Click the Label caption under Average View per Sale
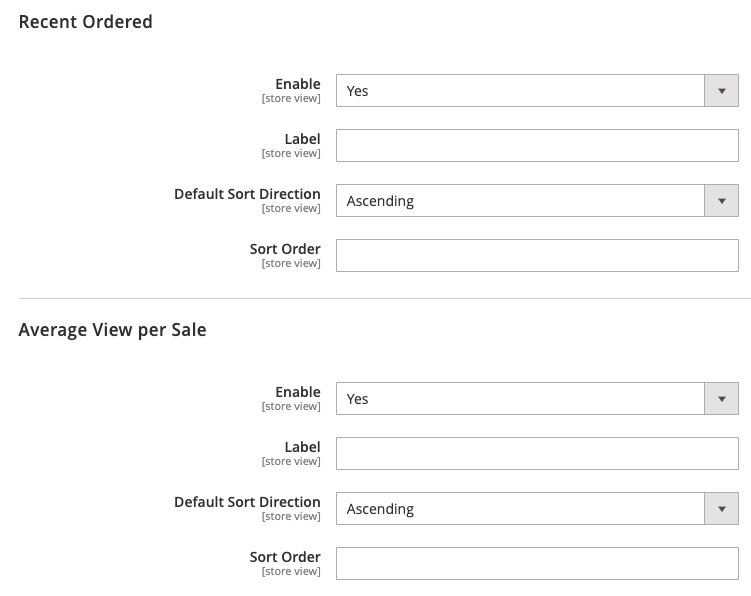 [x=302, y=447]
